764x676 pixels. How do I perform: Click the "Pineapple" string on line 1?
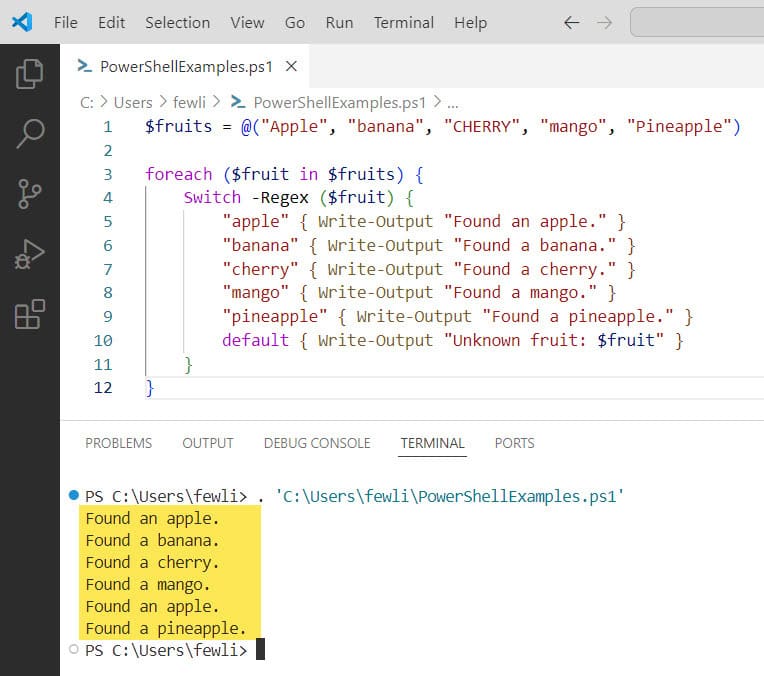[679, 127]
